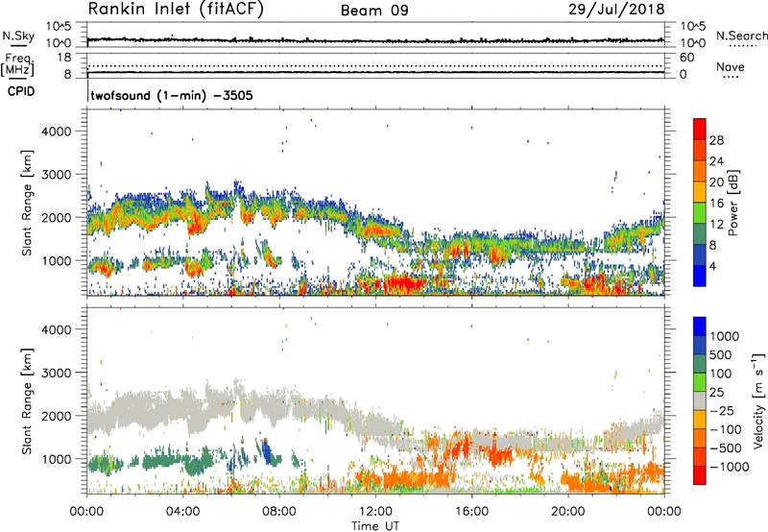Click the '4000' range tick in power panel

tap(57, 132)
